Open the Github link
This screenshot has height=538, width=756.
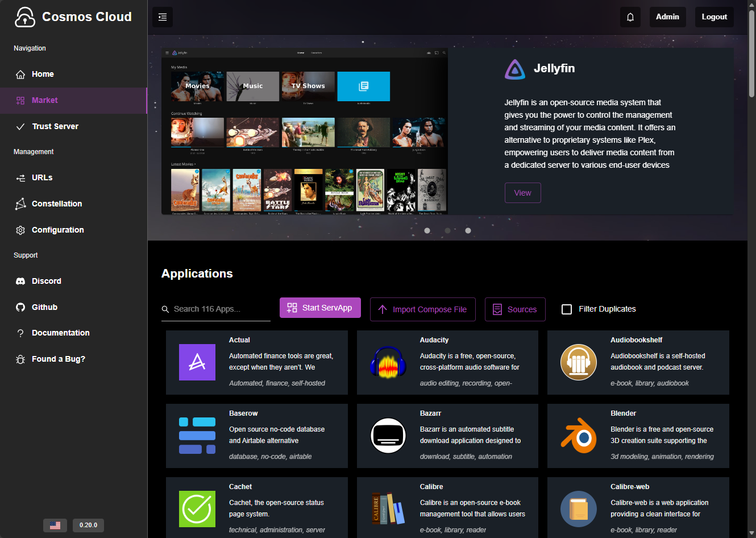pos(74,308)
